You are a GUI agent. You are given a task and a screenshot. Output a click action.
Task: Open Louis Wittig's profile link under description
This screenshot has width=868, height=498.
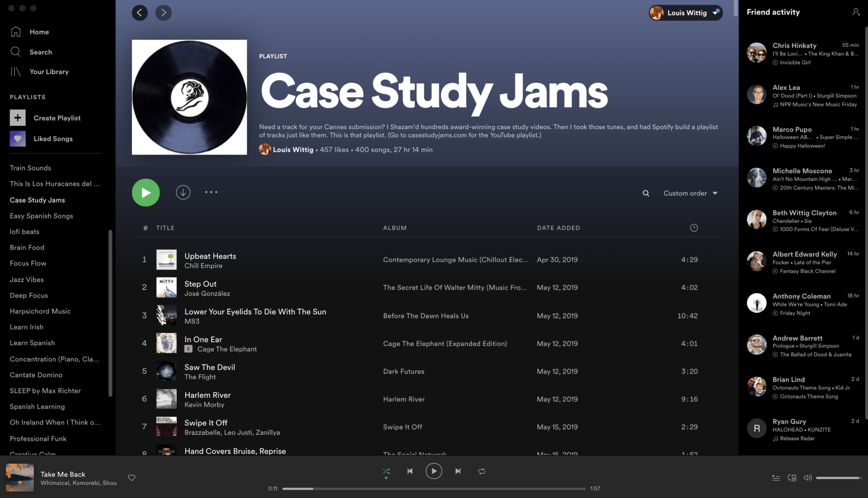[293, 149]
